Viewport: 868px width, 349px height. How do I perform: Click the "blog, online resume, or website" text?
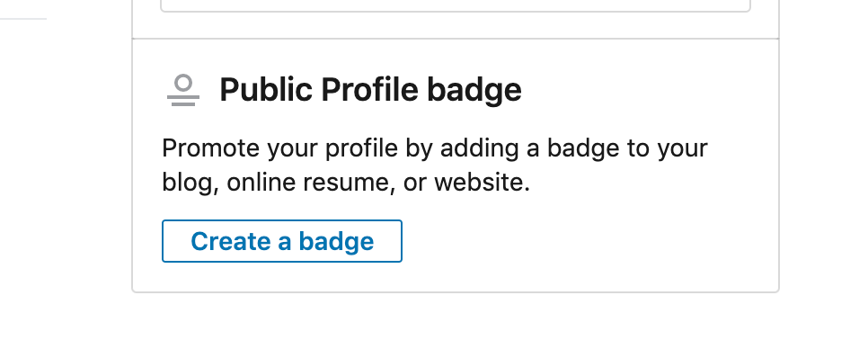(346, 183)
